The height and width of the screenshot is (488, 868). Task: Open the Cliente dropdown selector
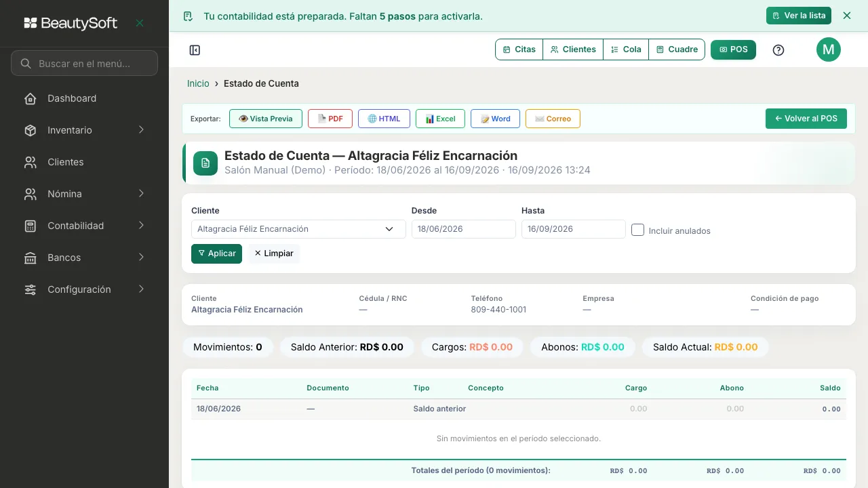(x=298, y=229)
